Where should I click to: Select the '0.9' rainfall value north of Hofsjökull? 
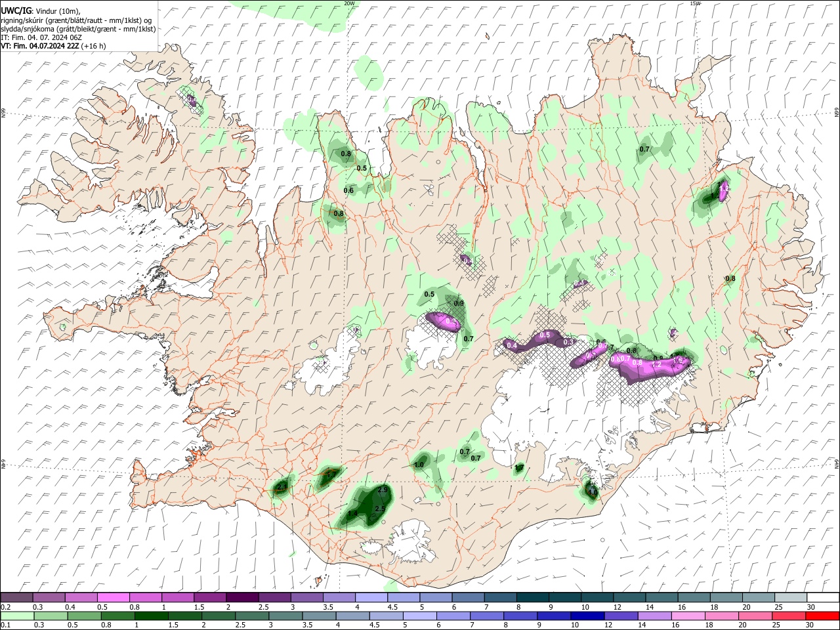pos(459,303)
